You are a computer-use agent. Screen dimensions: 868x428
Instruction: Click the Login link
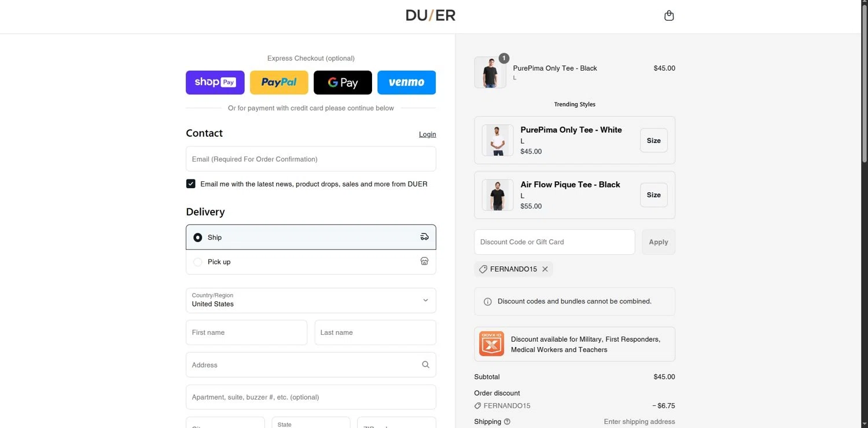point(428,134)
